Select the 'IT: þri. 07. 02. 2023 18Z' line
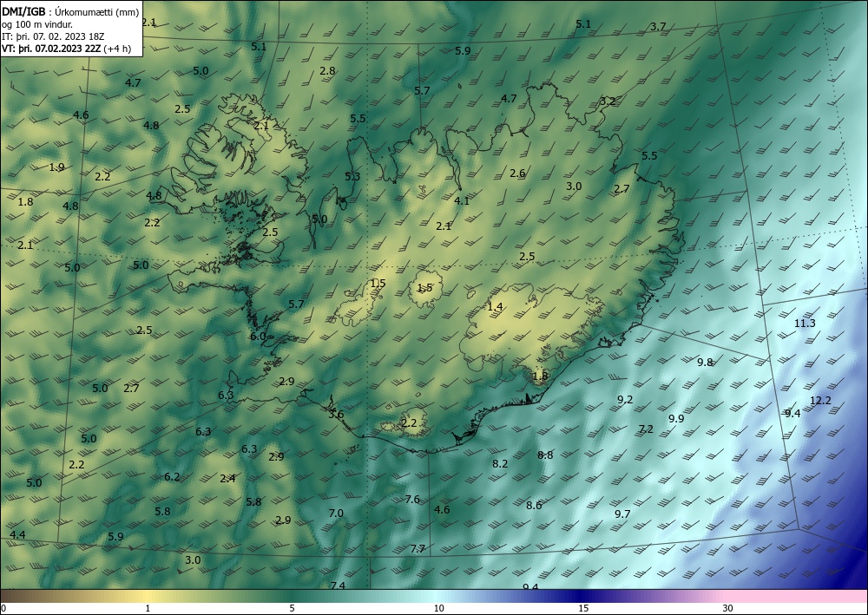The height and width of the screenshot is (615, 868). click(x=53, y=36)
